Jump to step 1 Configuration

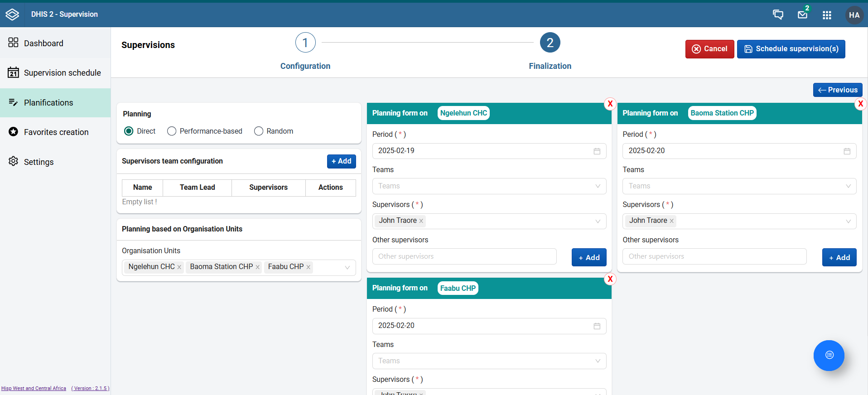click(x=305, y=43)
